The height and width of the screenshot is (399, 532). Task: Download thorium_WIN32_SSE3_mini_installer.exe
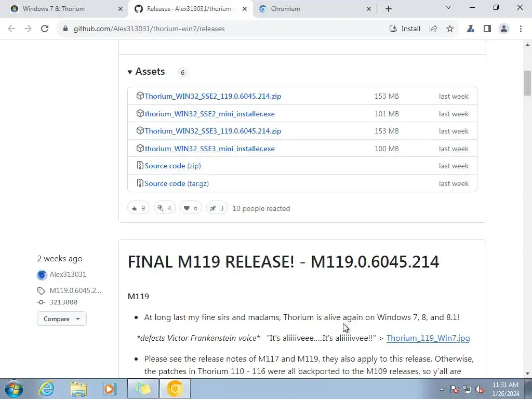pos(210,149)
